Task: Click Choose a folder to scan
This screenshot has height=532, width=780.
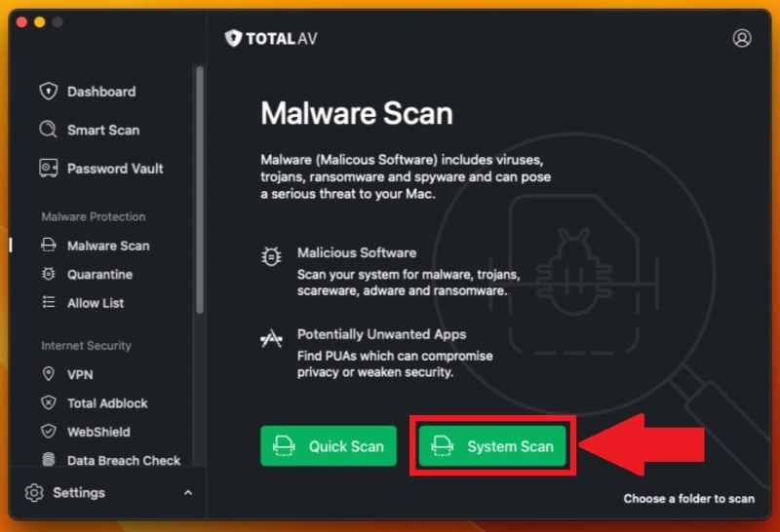Action: 689,498
